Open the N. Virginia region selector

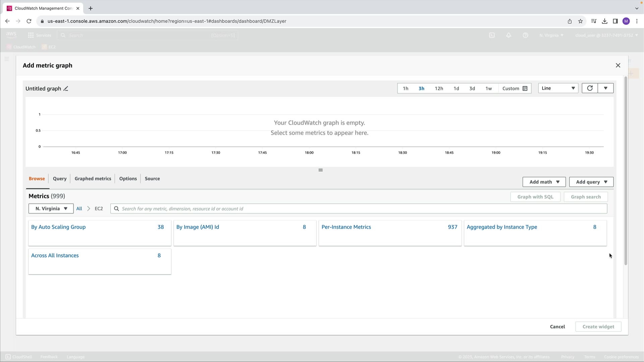tap(51, 208)
